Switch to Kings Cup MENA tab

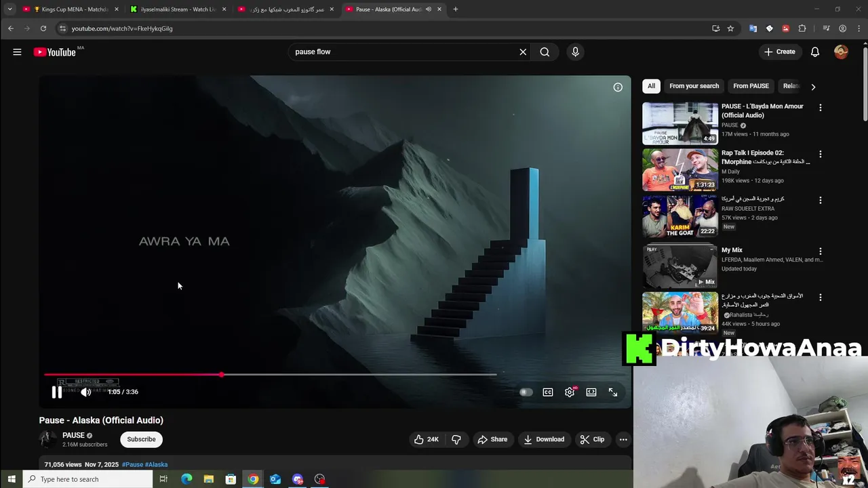(x=71, y=9)
